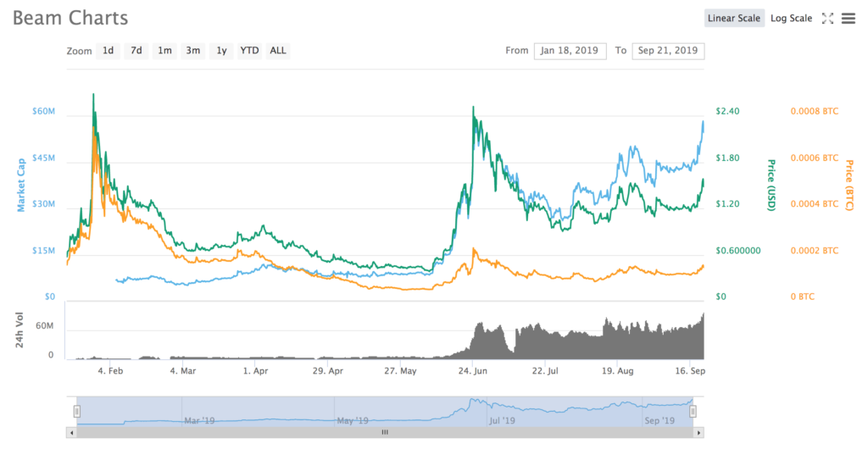Set zoom to 3m
This screenshot has width=868, height=449.
192,50
